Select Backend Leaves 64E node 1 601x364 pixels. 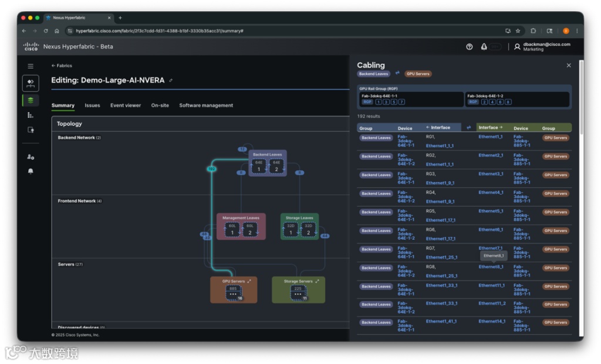(259, 166)
